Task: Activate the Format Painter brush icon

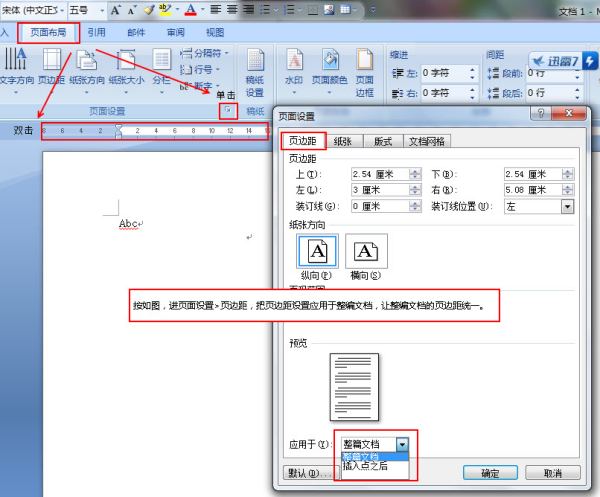Action: click(x=149, y=10)
